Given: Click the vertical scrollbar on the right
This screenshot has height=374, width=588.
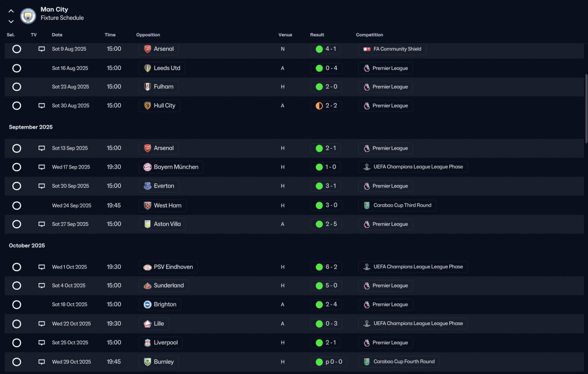Looking at the screenshot, I should 586,109.
